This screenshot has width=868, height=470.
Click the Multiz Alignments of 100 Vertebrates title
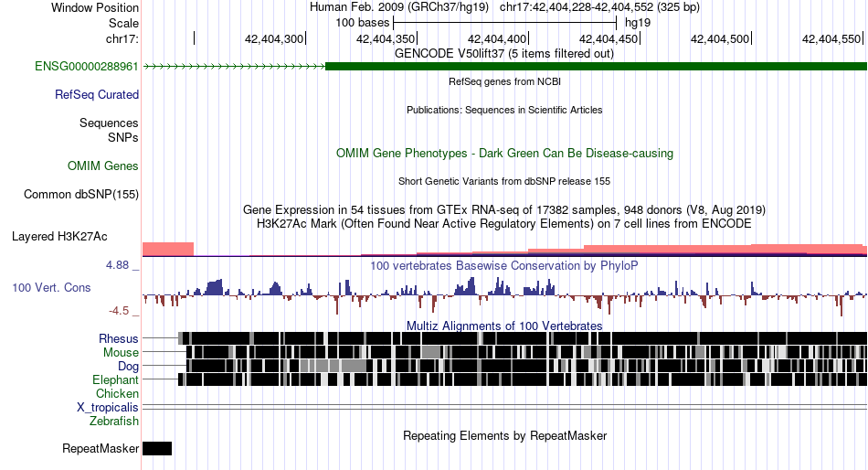coord(504,326)
